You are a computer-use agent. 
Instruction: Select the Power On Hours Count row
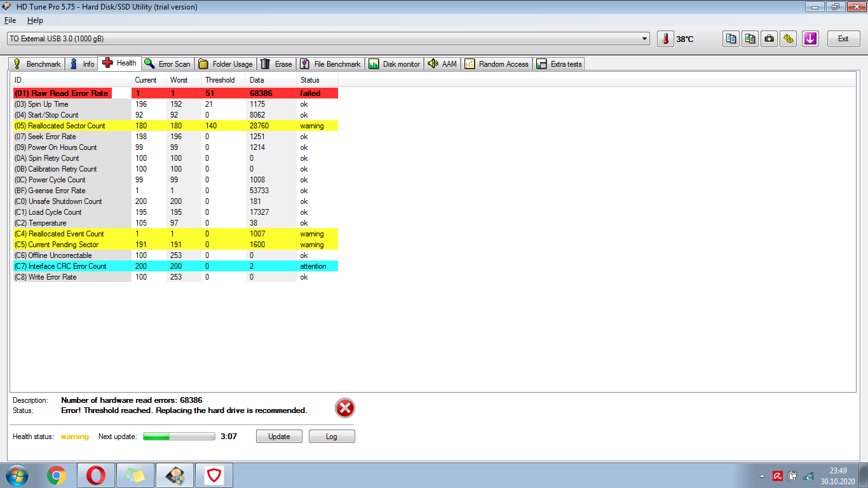(175, 147)
